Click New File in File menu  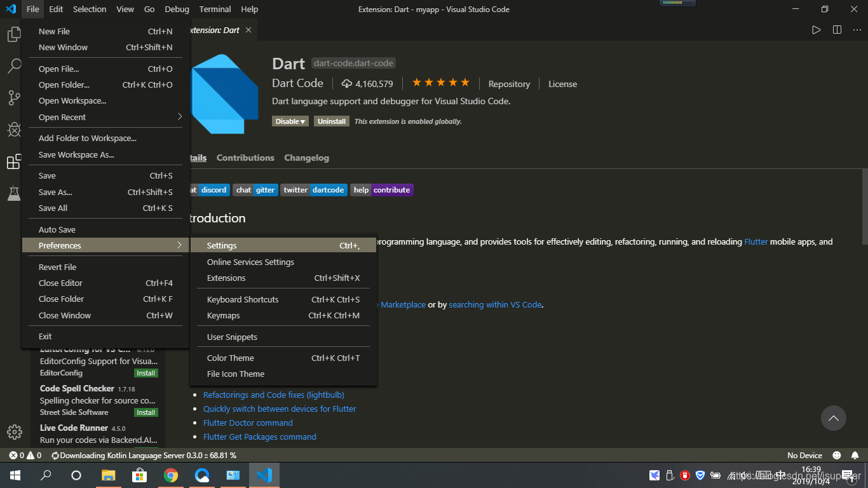(x=106, y=31)
